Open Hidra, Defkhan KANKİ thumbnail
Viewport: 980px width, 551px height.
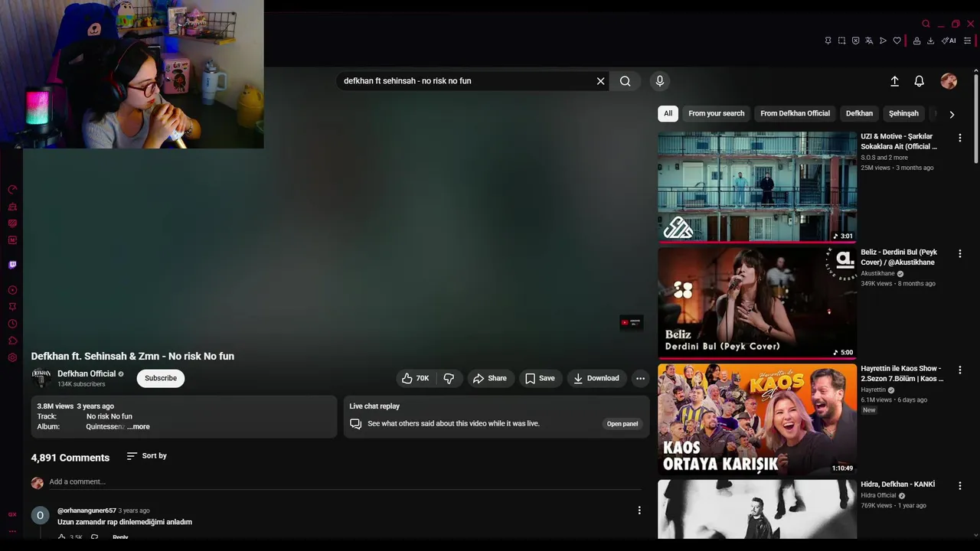click(757, 509)
